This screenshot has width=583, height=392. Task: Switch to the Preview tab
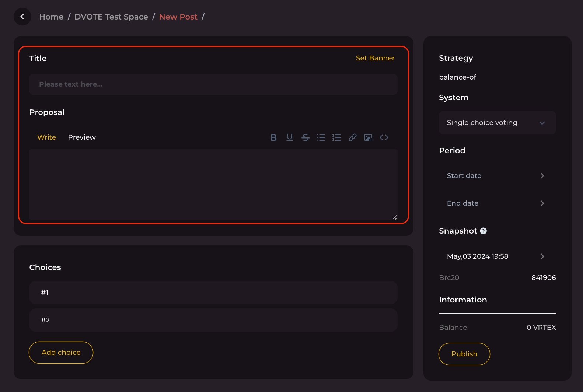tap(82, 137)
